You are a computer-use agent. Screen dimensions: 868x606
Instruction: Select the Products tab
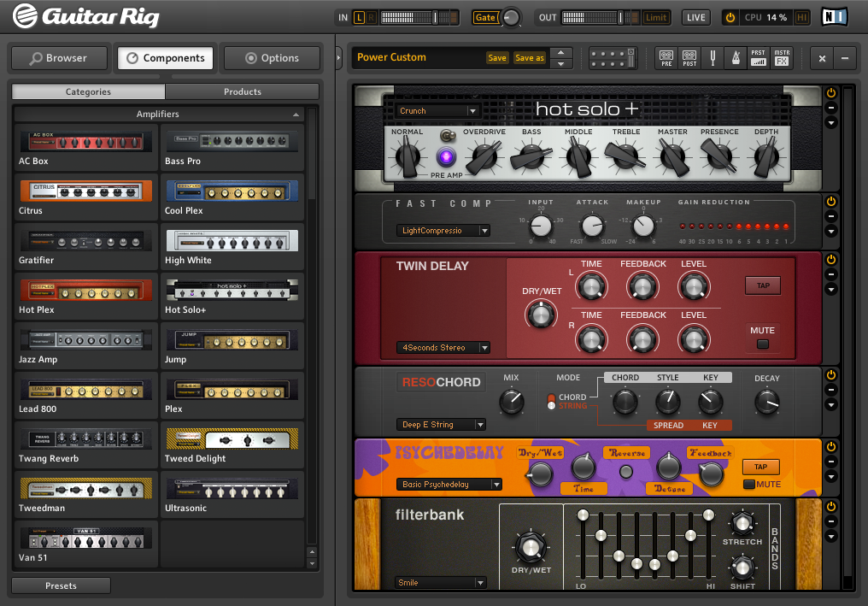click(x=243, y=91)
